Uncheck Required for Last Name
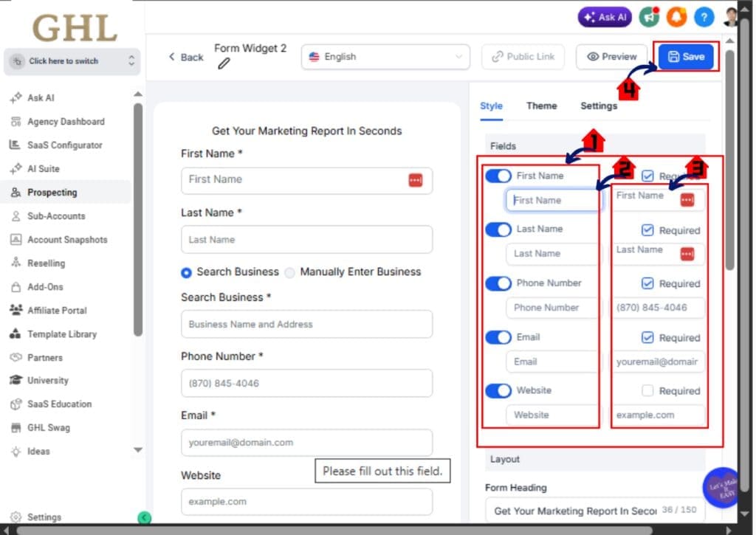The image size is (756, 535). (x=647, y=230)
